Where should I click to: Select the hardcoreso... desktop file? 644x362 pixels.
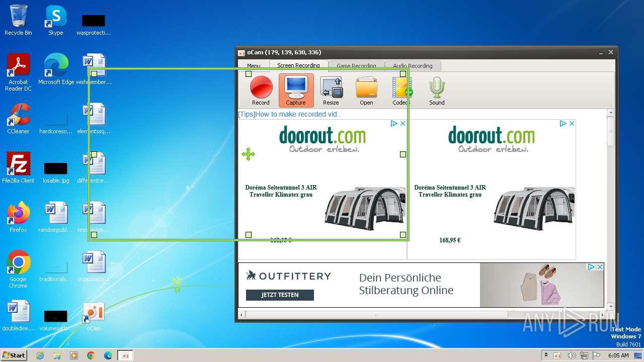pos(56,123)
